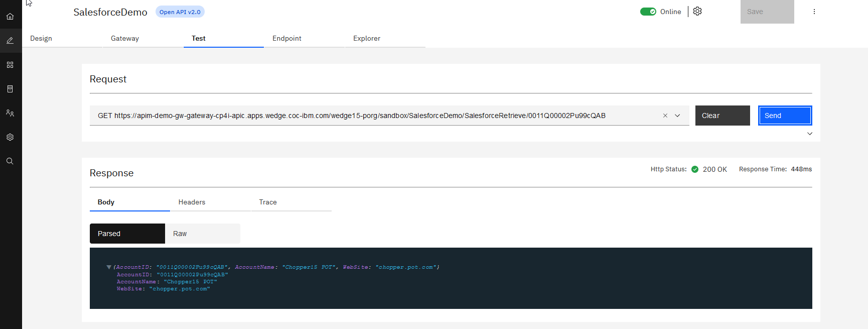
Task: Clear the request URL with the X
Action: pos(665,116)
